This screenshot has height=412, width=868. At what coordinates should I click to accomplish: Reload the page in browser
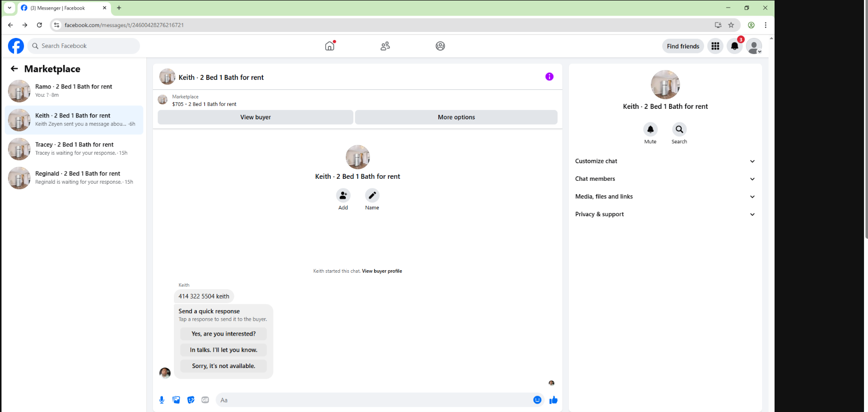tap(39, 25)
